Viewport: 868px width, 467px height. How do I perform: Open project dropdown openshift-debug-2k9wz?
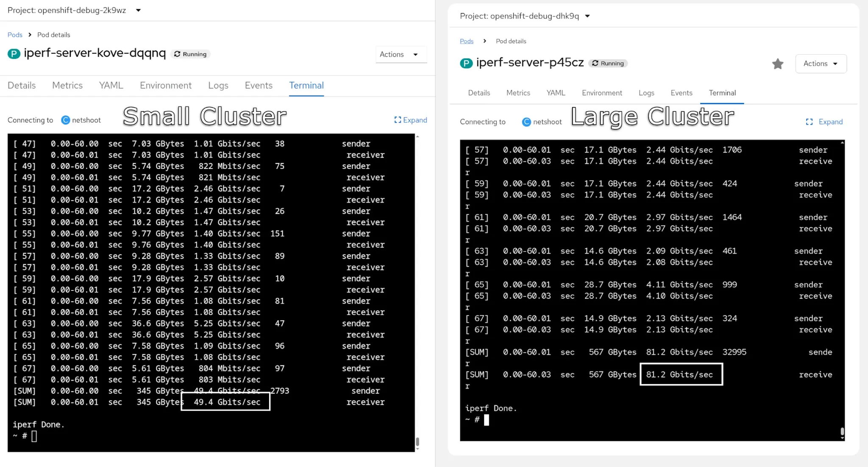138,10
